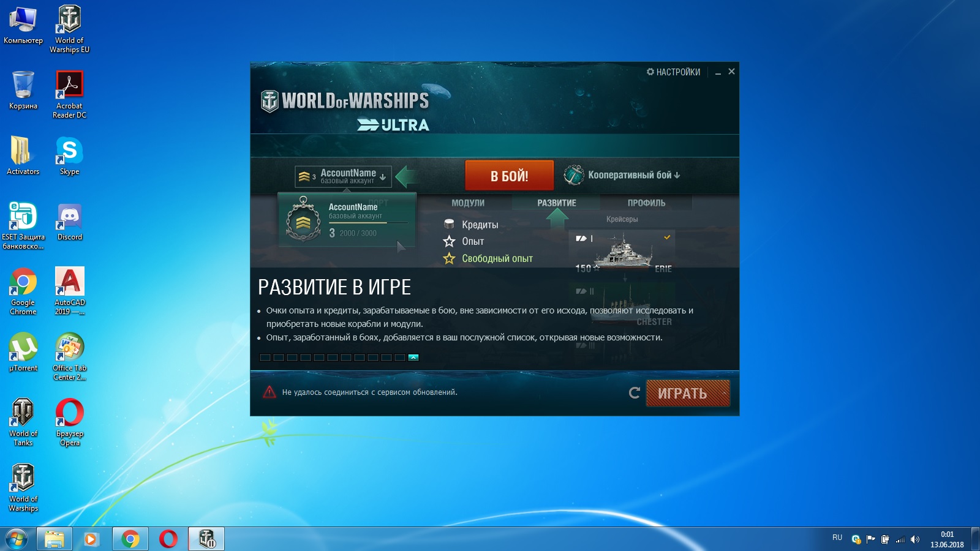980x551 pixels.
Task: Click the В БОЙ! battle button
Action: [x=510, y=176]
